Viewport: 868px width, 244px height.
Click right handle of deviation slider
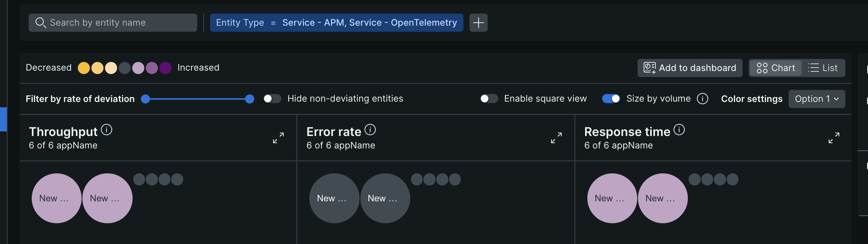pyautogui.click(x=250, y=99)
